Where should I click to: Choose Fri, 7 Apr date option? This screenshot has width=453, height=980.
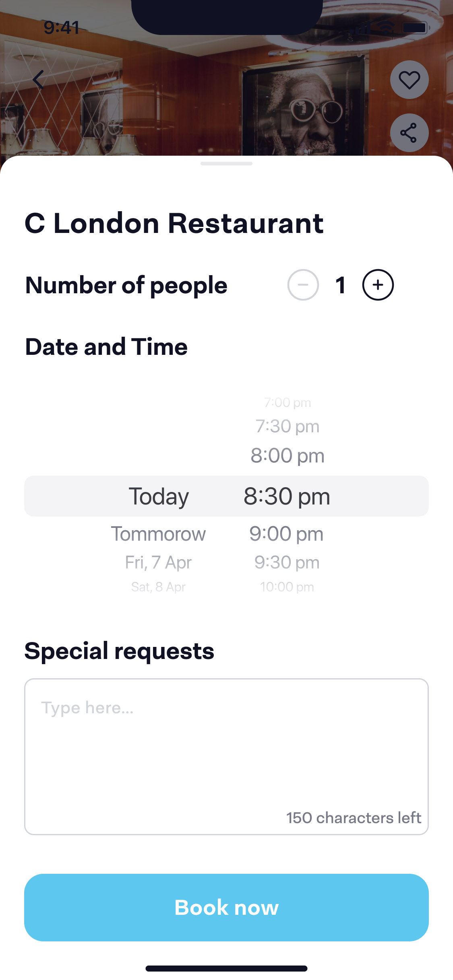[158, 562]
